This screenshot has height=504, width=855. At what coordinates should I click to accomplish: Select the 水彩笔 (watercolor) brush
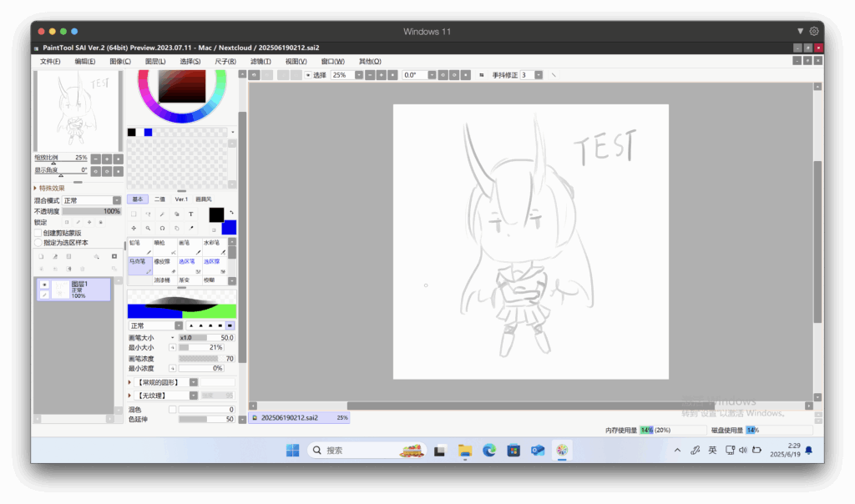click(213, 246)
